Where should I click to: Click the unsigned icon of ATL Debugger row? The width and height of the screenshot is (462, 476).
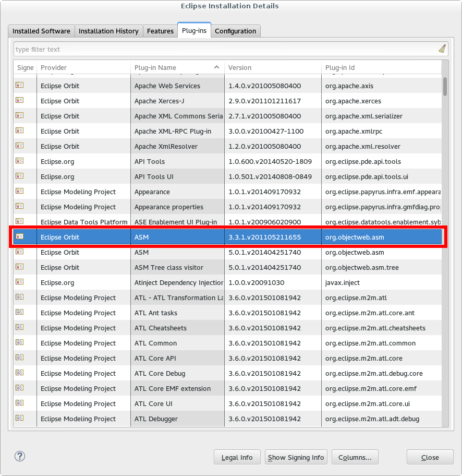(x=20, y=418)
